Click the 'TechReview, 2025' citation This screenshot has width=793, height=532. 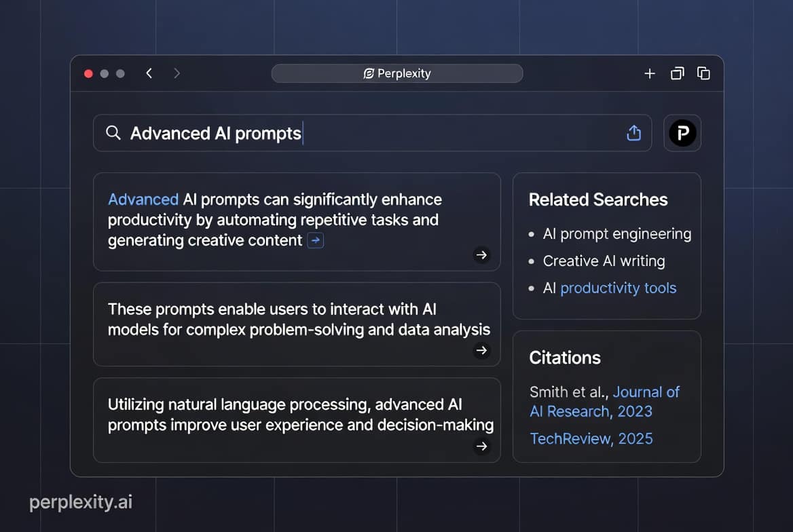point(591,438)
